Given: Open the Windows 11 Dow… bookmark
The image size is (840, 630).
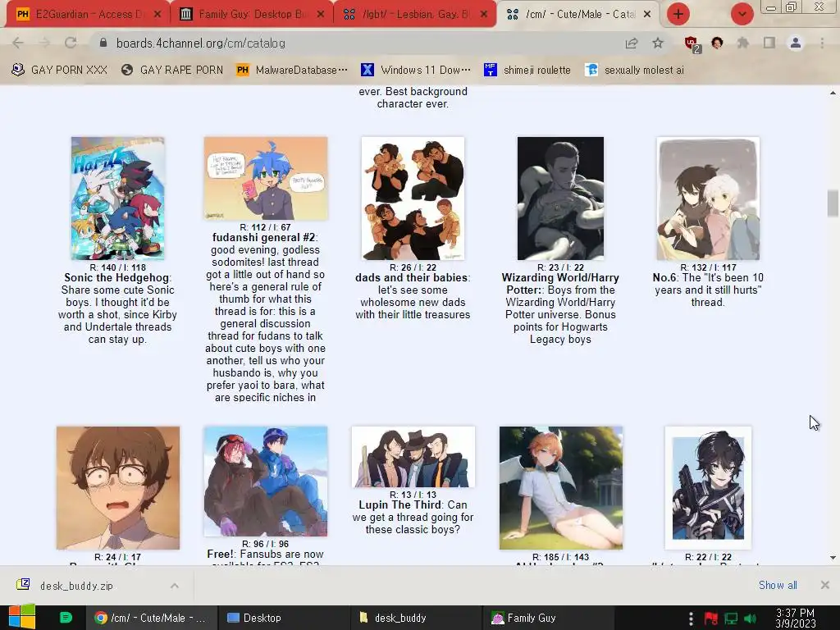Looking at the screenshot, I should point(416,70).
